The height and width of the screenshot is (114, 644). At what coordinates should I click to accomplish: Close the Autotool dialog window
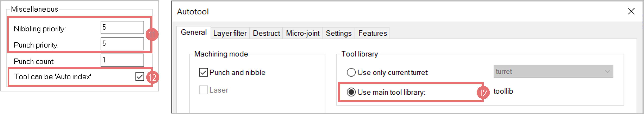tap(631, 11)
